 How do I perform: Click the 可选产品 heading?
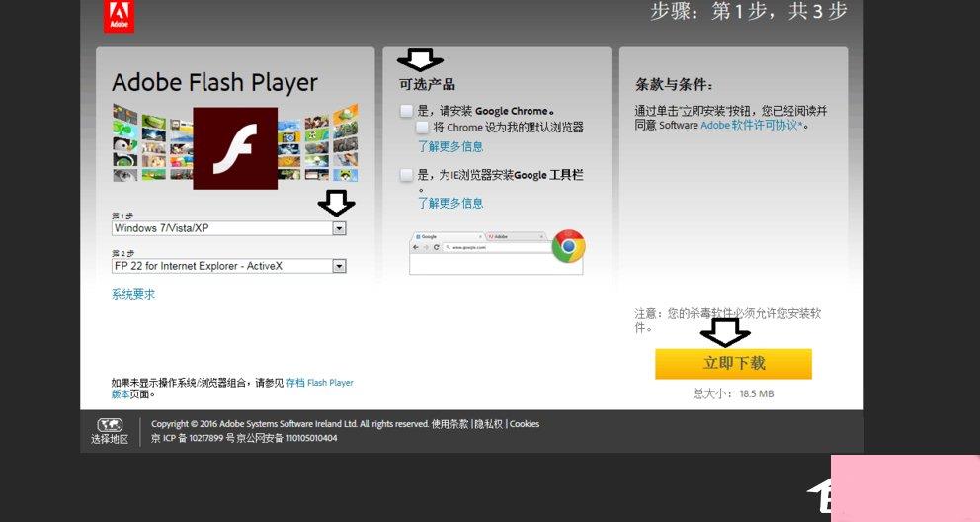coord(428,84)
